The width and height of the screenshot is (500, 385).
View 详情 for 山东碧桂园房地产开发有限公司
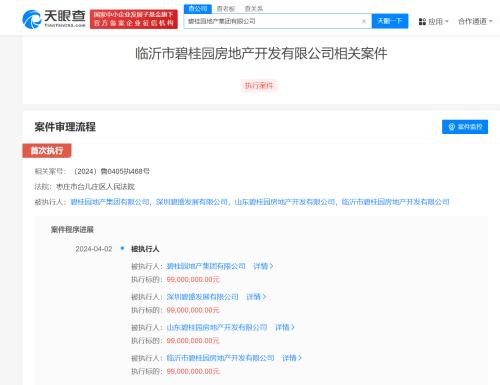(x=285, y=327)
